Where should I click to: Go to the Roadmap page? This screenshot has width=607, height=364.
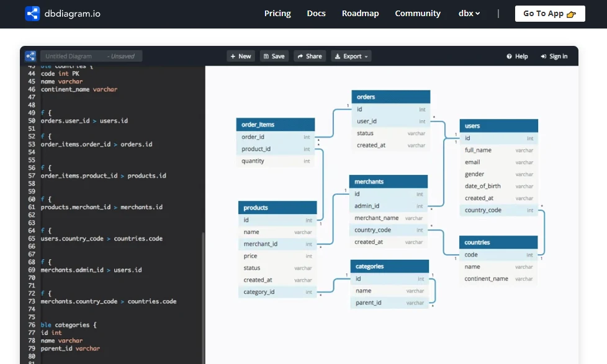click(x=360, y=14)
